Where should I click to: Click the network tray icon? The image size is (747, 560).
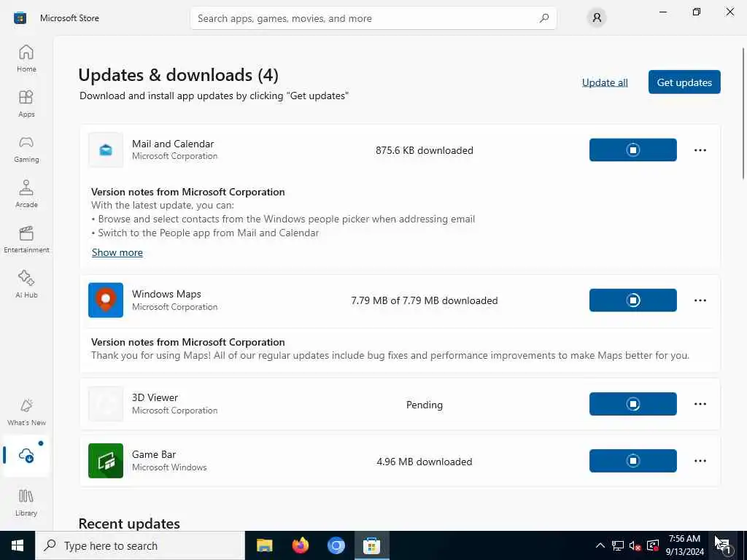(617, 545)
